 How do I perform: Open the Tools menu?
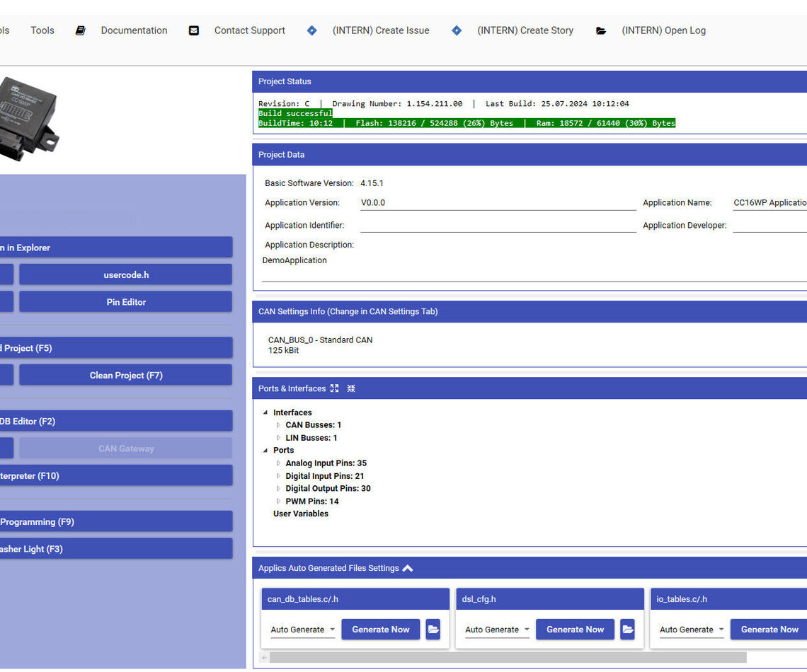[x=42, y=30]
